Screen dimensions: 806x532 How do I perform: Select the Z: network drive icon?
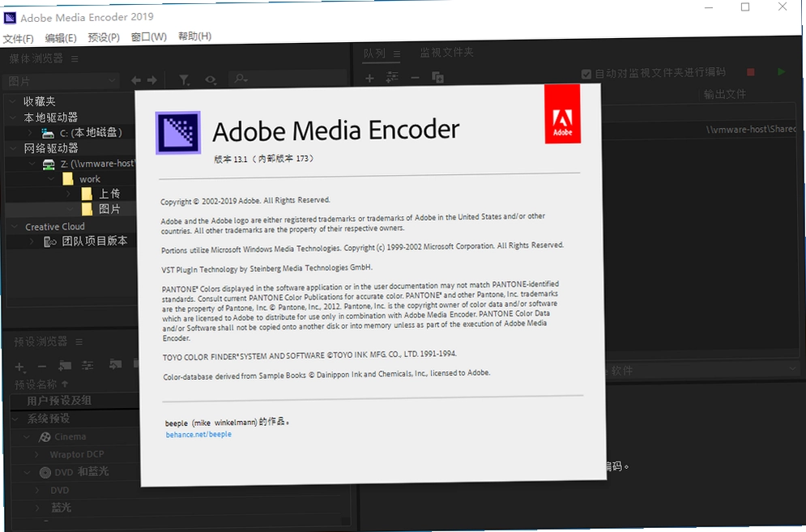pos(49,164)
